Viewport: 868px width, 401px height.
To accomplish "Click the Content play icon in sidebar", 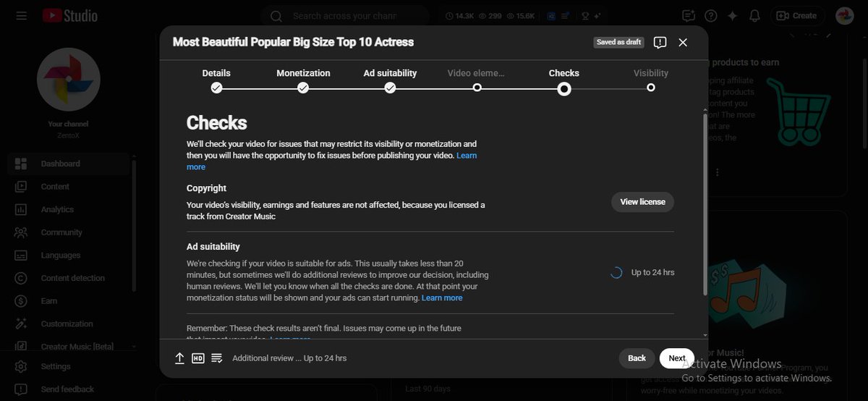I will [x=21, y=187].
